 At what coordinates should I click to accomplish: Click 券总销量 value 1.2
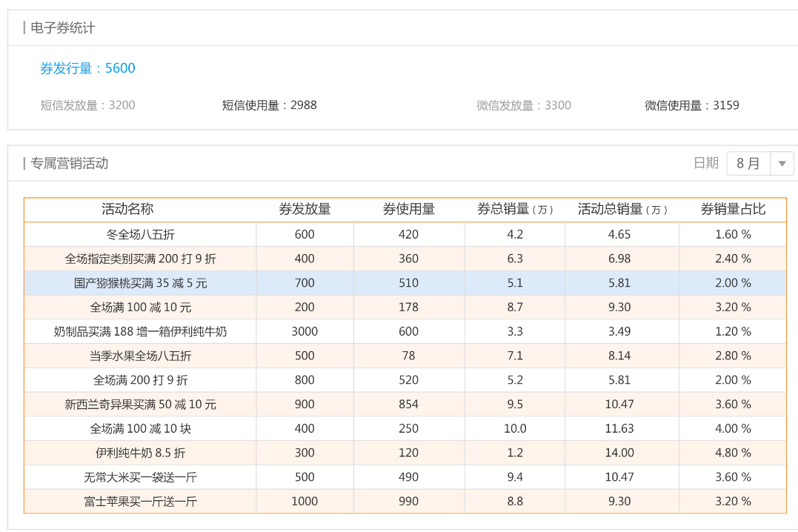point(515,453)
